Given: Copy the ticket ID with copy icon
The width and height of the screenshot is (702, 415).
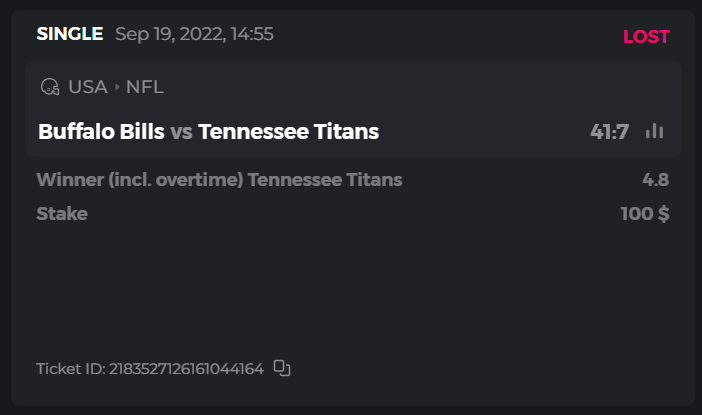Looking at the screenshot, I should click(x=282, y=368).
